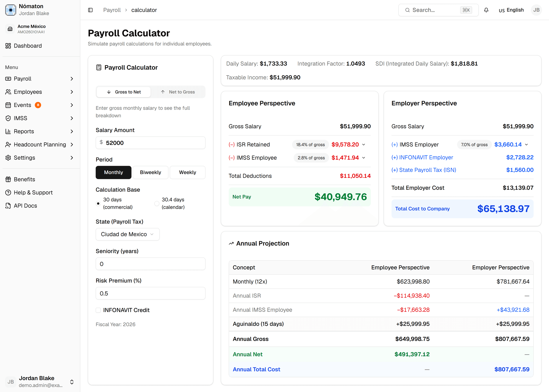Enable the INFONAVIT Credit checkbox
The image size is (549, 392).
98,310
